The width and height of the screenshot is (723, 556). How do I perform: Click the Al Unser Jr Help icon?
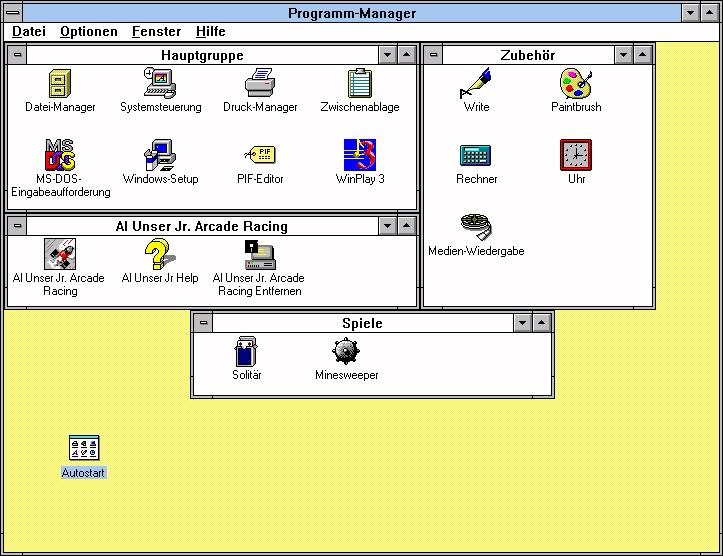click(x=160, y=255)
